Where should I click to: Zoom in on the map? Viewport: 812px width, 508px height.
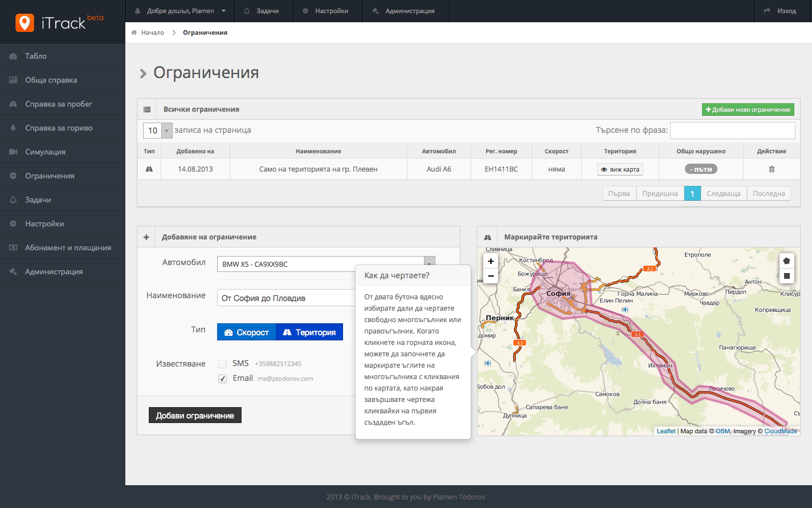coord(491,261)
